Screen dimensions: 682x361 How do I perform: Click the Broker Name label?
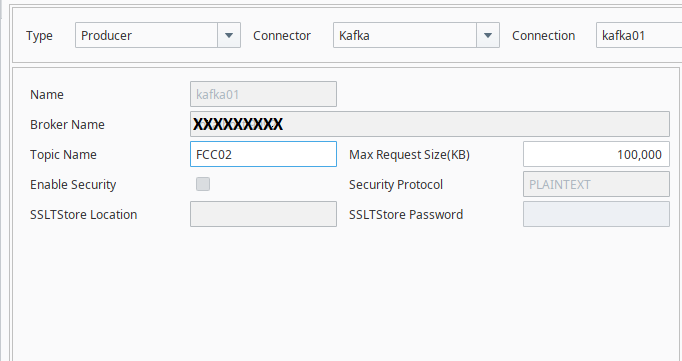pyautogui.click(x=67, y=124)
